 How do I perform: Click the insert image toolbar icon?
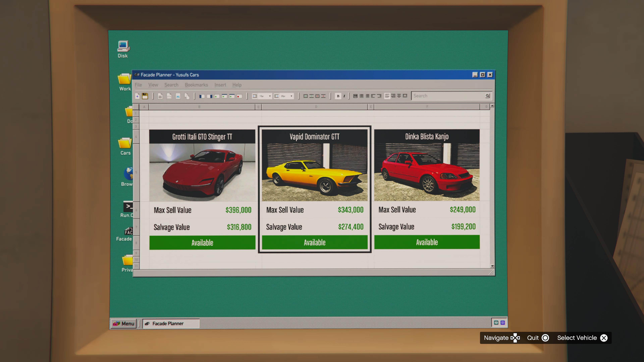178,96
